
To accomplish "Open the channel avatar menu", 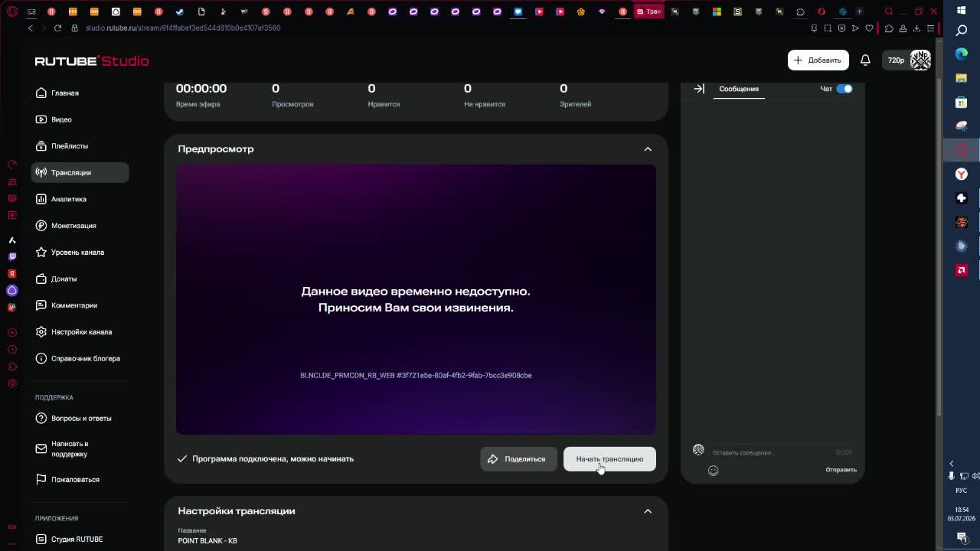I will click(920, 60).
